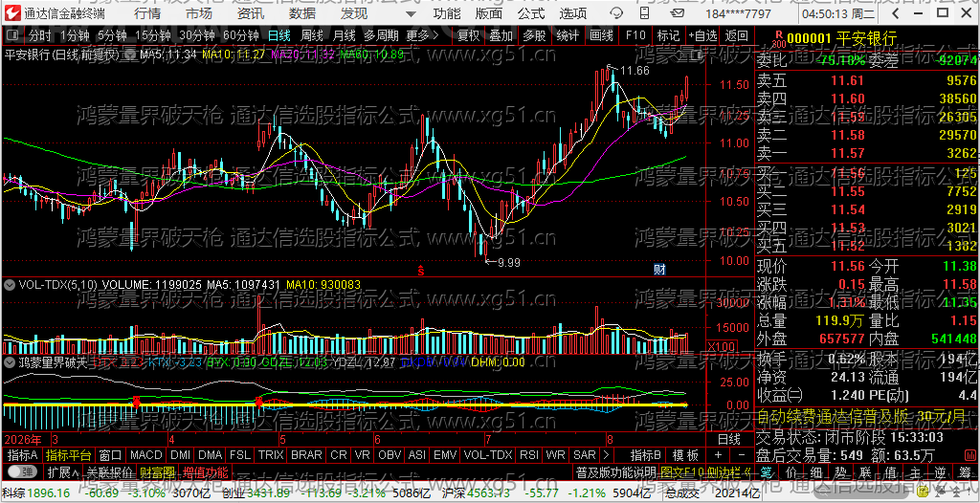Switch to 周线 weekly period
This screenshot has height=503, width=980.
[311, 35]
